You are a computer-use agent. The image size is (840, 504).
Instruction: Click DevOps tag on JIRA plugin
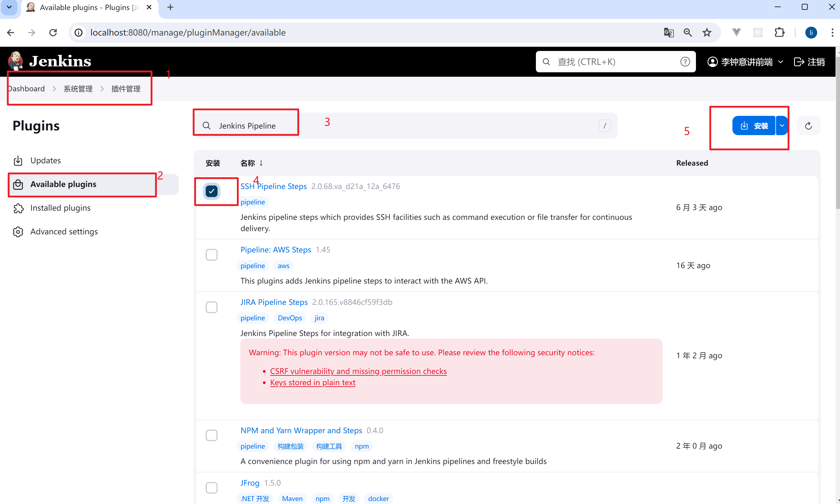point(289,318)
